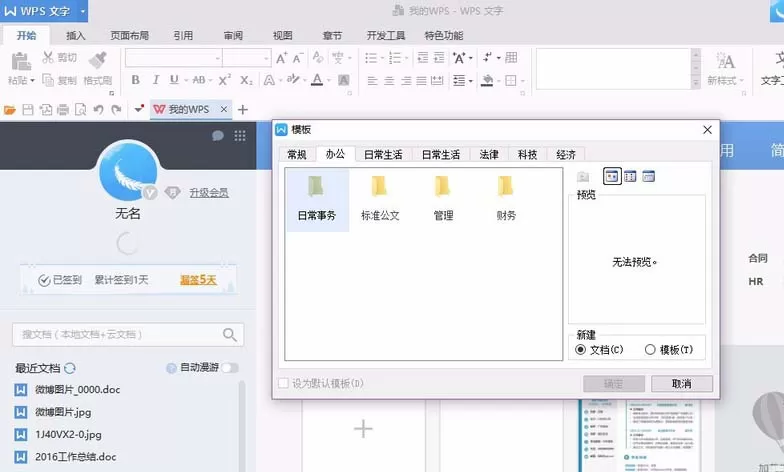
Task: Toggle the 自动漫游 switch
Action: pyautogui.click(x=230, y=368)
